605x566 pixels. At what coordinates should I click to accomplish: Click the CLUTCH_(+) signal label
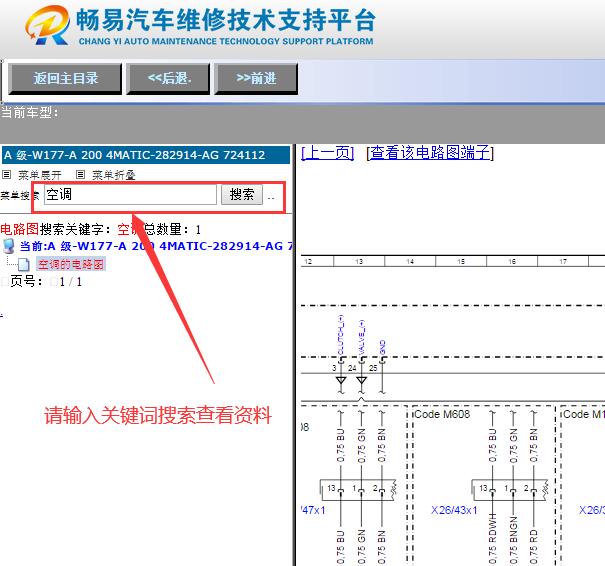[x=341, y=335]
